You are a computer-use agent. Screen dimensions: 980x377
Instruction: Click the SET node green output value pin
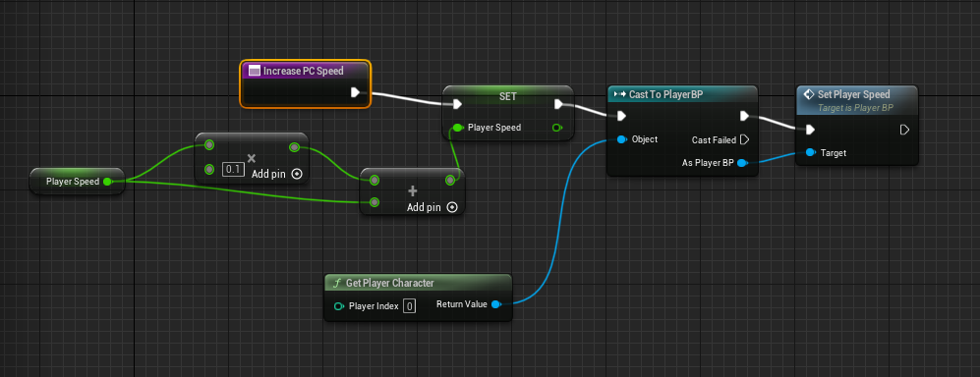pos(557,128)
